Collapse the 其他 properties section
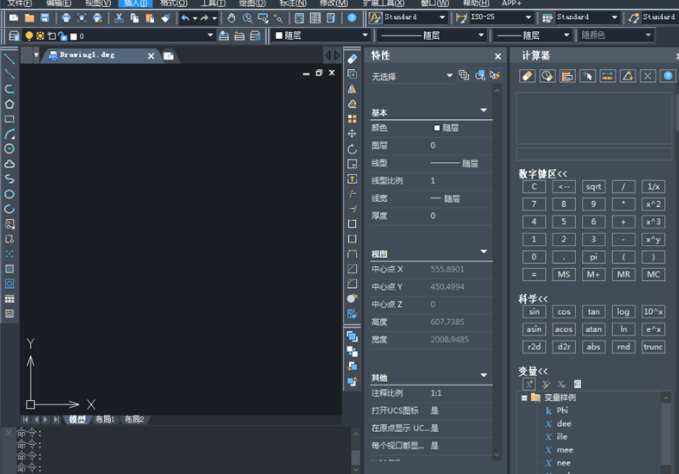This screenshot has width=679, height=474. (484, 375)
